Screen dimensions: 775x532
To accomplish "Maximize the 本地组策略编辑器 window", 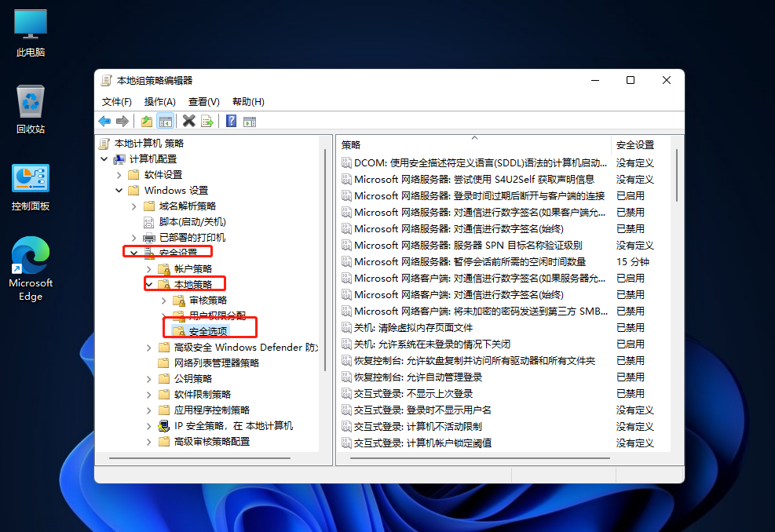I will pos(631,80).
